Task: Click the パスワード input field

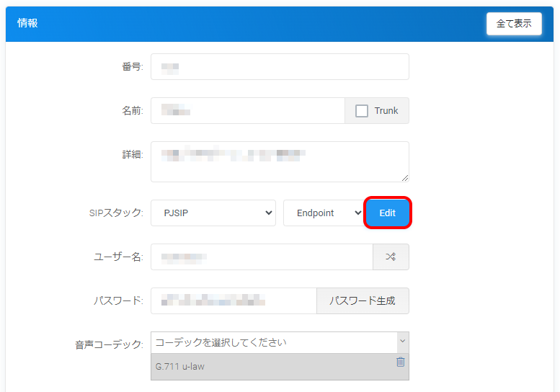Action: click(x=233, y=301)
